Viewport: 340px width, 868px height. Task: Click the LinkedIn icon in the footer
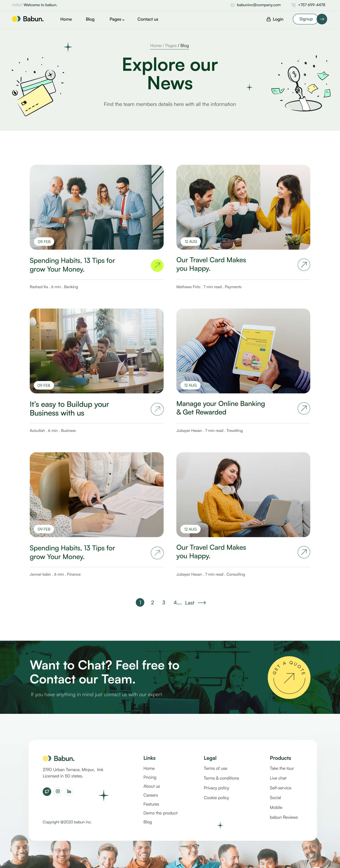point(69,791)
